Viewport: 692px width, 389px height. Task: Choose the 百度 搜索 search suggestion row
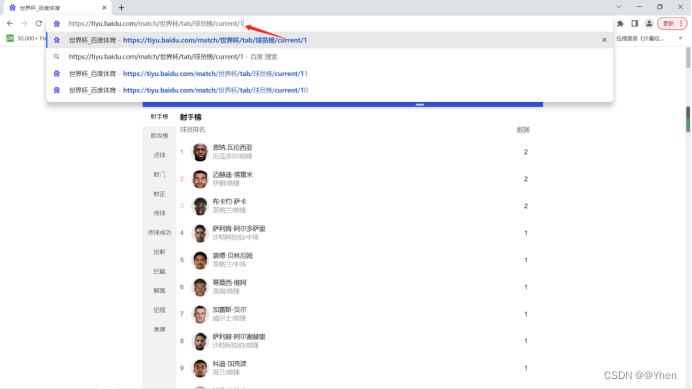pos(330,57)
